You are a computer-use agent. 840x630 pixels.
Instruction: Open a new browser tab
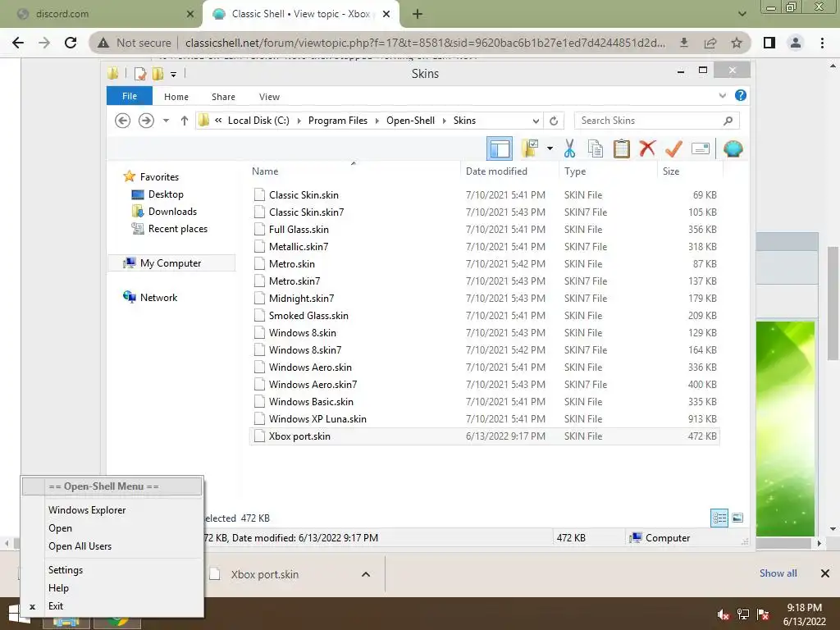418,14
